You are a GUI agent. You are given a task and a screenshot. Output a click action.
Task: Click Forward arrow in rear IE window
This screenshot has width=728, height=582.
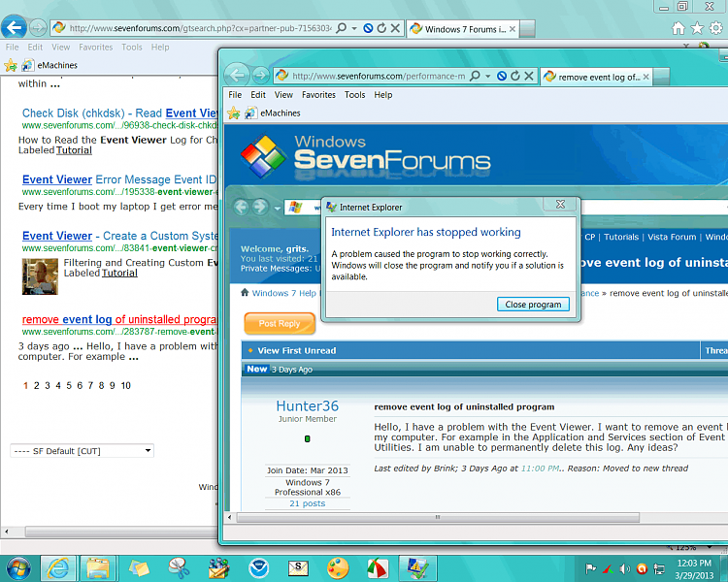tap(38, 28)
